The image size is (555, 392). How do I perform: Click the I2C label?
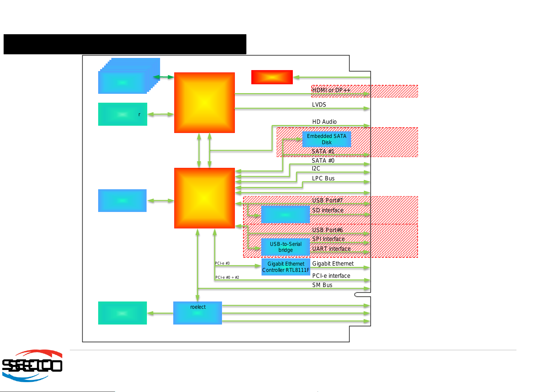pyautogui.click(x=316, y=169)
